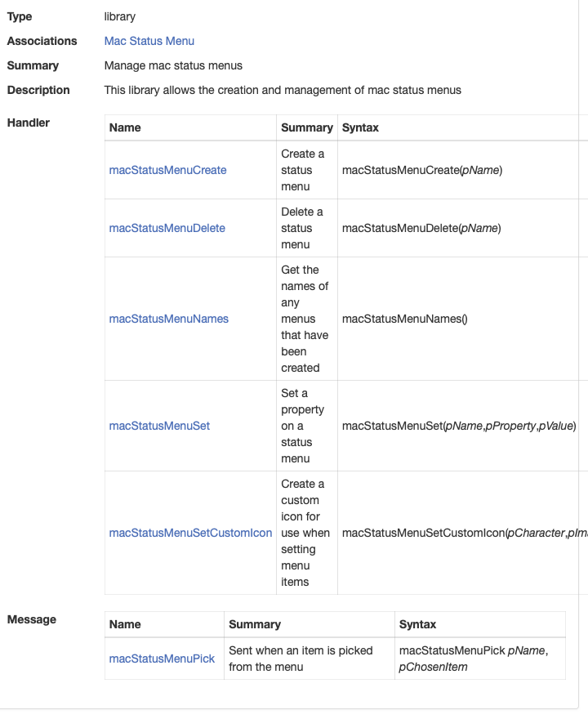Click the Name header in Handler table

pos(125,127)
